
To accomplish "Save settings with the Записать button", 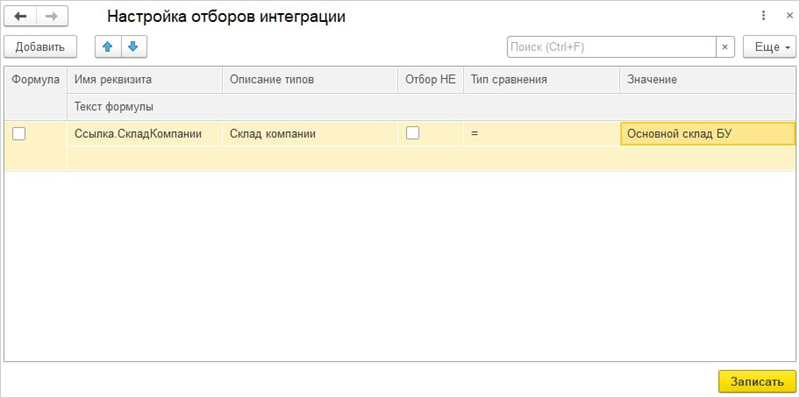I will click(x=757, y=382).
